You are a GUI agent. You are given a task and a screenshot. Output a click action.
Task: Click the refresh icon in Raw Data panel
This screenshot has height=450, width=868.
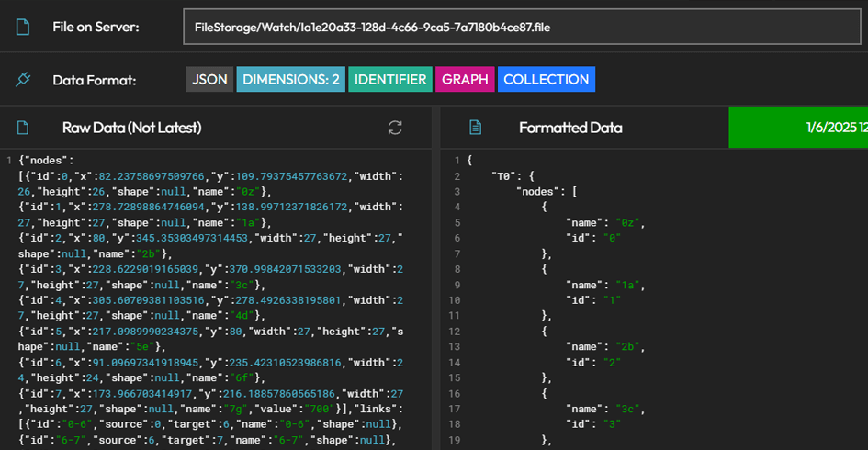395,128
